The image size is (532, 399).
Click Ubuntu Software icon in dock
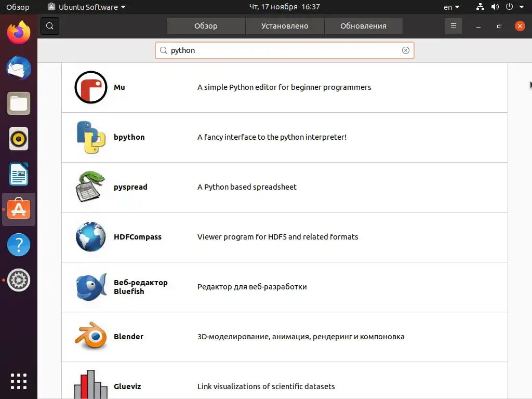[x=19, y=209]
